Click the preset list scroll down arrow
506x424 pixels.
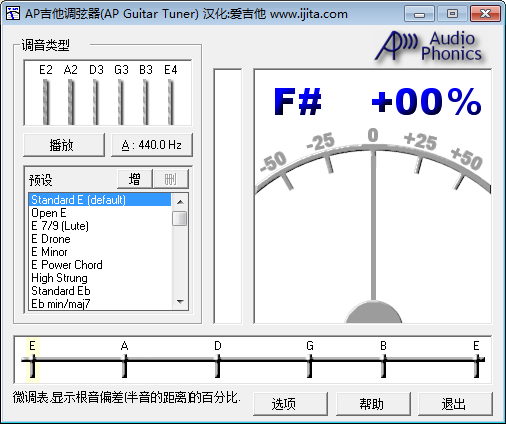(180, 302)
